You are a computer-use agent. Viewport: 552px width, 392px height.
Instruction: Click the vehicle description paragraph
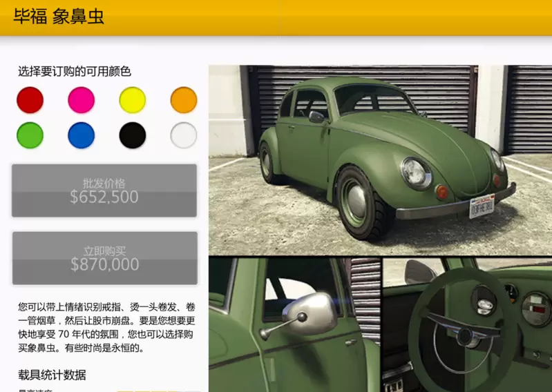click(x=106, y=327)
